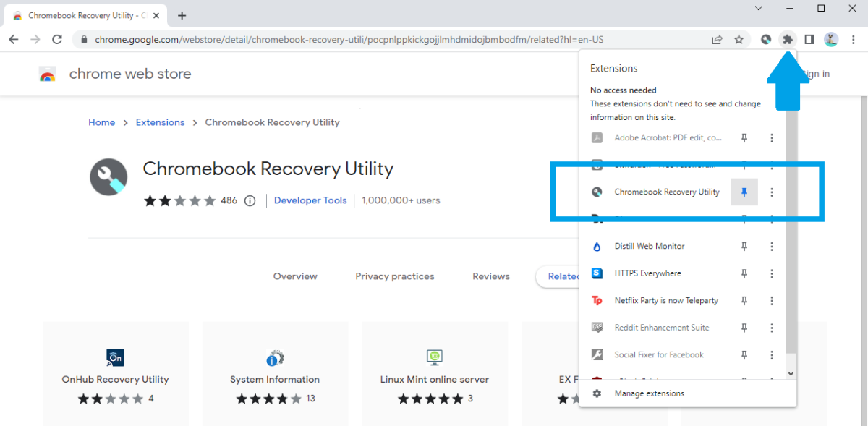This screenshot has width=868, height=426.
Task: Pin Social Fixer for Facebook to toolbar
Action: [x=744, y=355]
